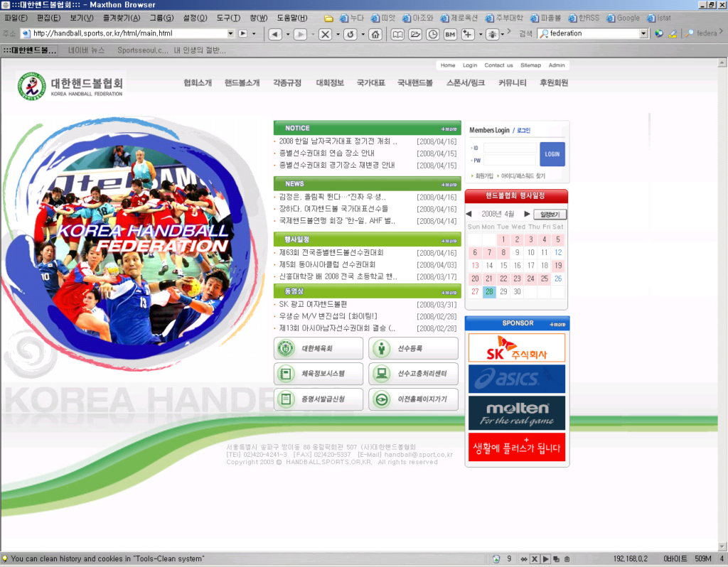Click the Stop loading X button
The height and width of the screenshot is (567, 728).
[x=326, y=34]
